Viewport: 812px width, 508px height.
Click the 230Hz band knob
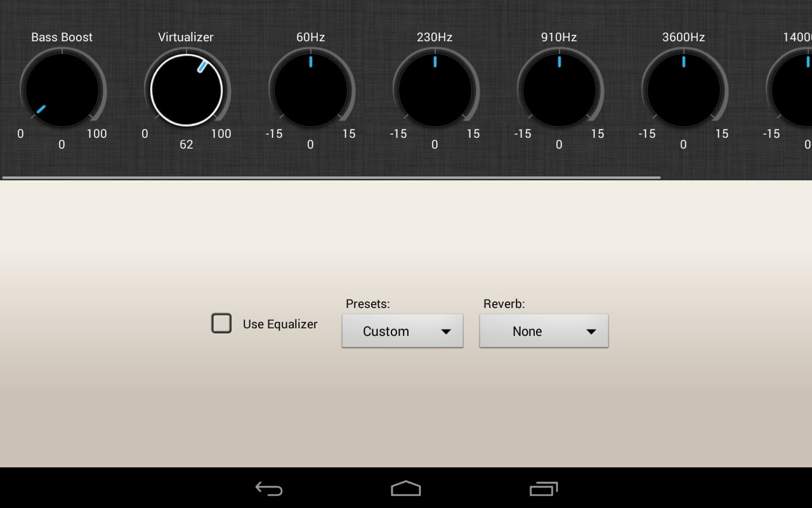(x=435, y=90)
